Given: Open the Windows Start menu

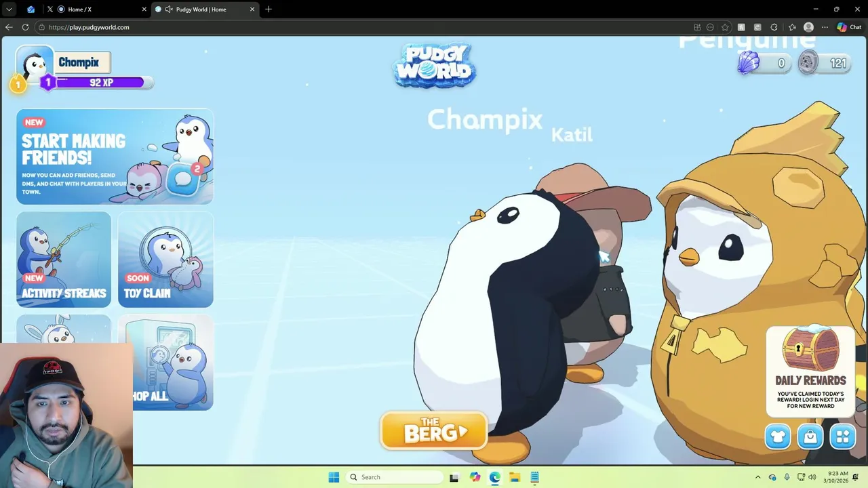Looking at the screenshot, I should tap(334, 477).
